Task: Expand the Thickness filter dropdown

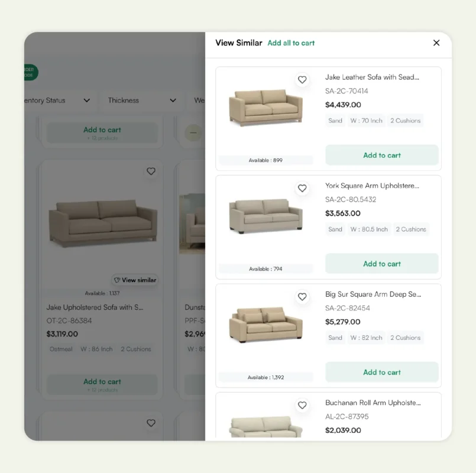Action: pyautogui.click(x=142, y=101)
